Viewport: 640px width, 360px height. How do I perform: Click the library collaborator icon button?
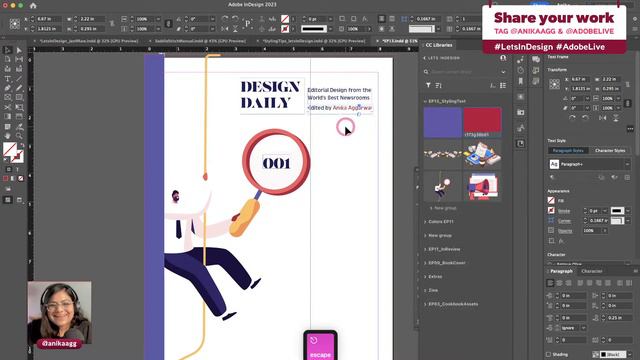(x=503, y=58)
